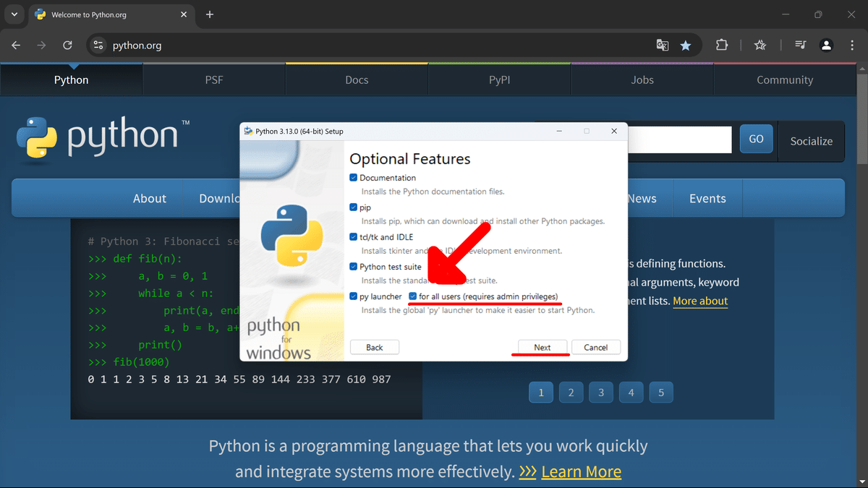Close the Python Setup dialog
868x488 pixels.
(x=614, y=132)
